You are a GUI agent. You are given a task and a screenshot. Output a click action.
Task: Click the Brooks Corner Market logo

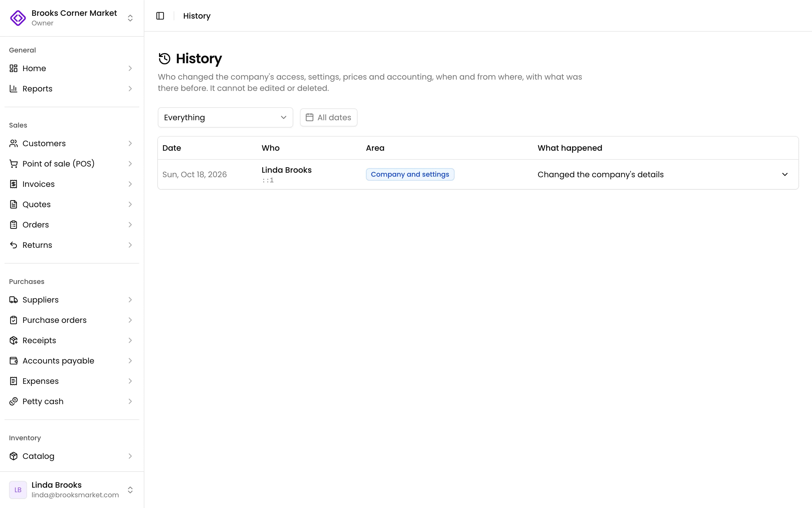tap(18, 18)
